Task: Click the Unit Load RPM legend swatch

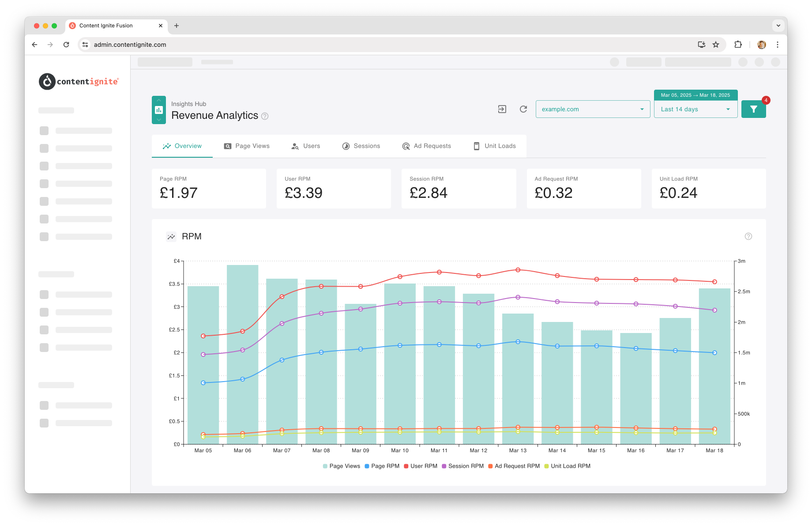Action: (x=546, y=466)
